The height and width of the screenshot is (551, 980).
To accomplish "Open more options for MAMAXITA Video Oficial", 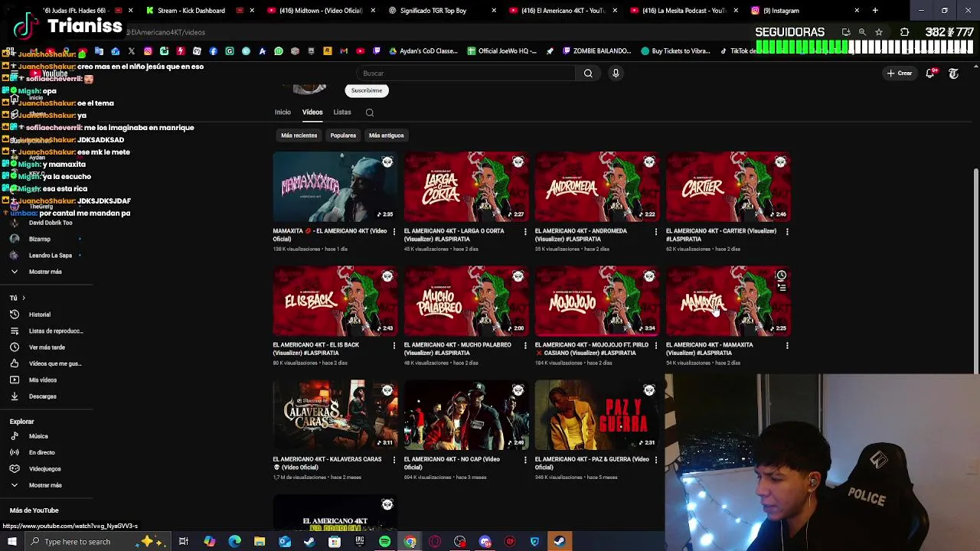I will click(394, 231).
